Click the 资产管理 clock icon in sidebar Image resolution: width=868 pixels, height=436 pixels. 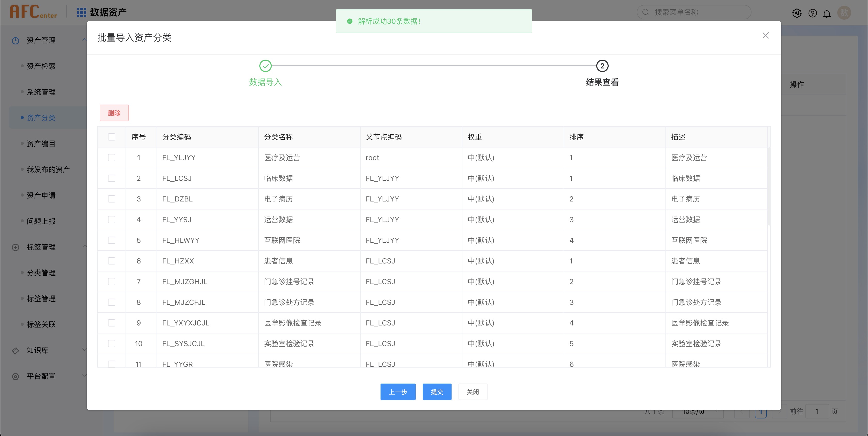click(16, 41)
